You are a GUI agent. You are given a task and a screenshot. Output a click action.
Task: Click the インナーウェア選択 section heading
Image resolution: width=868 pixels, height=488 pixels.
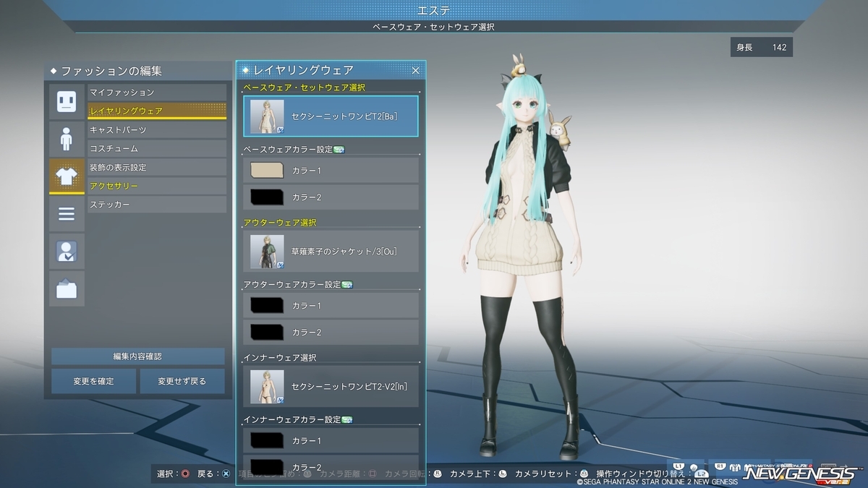tap(279, 358)
